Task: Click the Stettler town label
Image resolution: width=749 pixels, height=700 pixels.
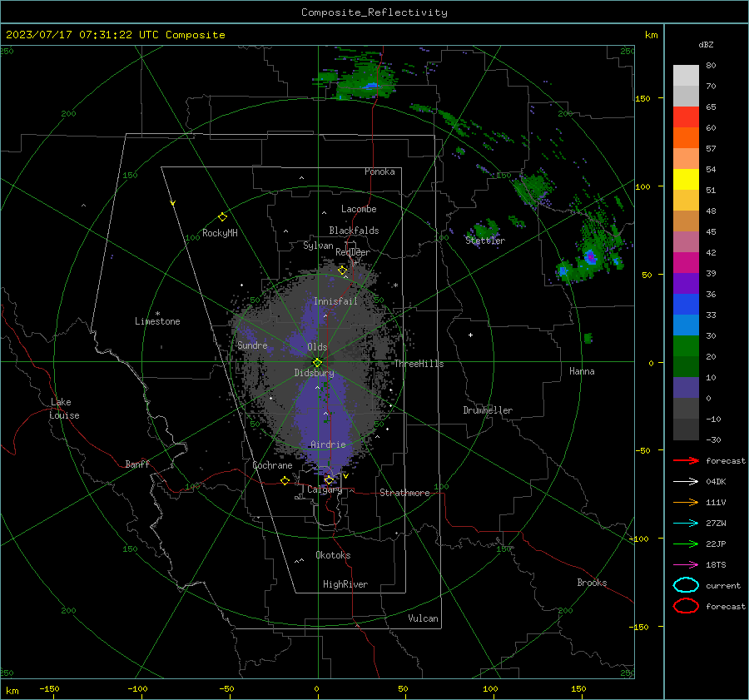Action: pos(485,241)
